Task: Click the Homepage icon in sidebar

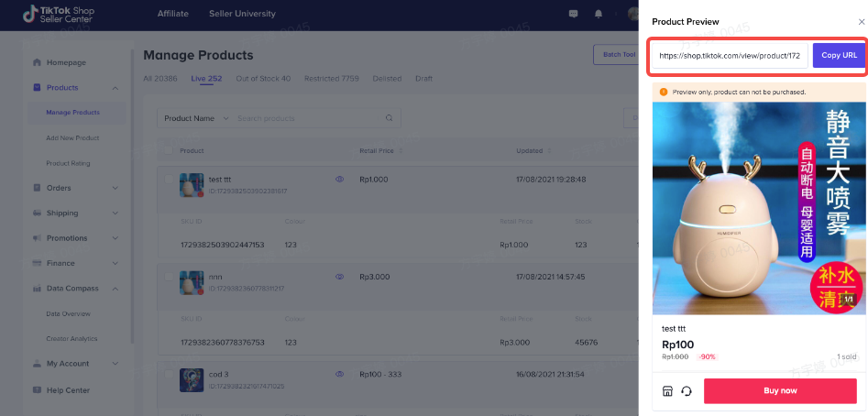Action: (x=37, y=62)
